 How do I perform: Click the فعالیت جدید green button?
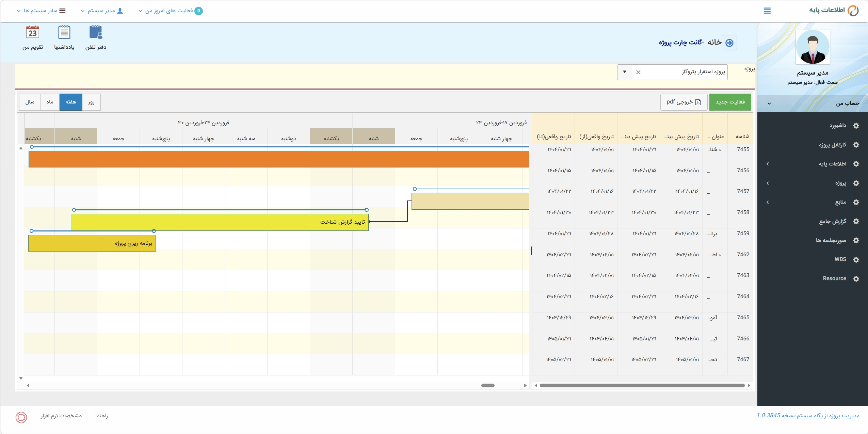[x=730, y=102]
